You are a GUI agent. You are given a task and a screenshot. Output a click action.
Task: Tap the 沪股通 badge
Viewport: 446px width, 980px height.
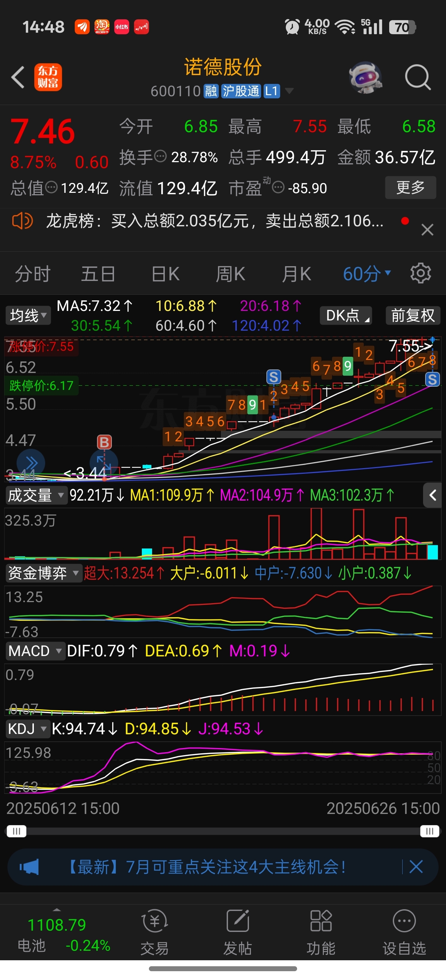[x=241, y=91]
